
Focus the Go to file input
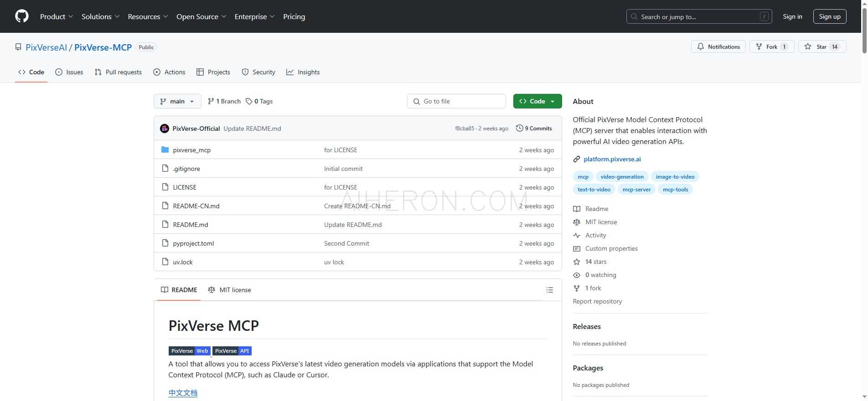[456, 101]
